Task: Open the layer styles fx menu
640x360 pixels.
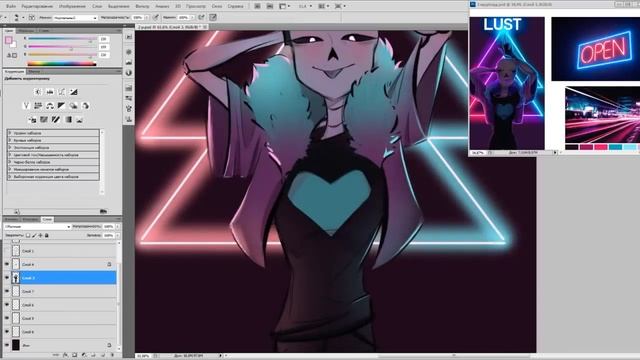Action: [x=65, y=355]
